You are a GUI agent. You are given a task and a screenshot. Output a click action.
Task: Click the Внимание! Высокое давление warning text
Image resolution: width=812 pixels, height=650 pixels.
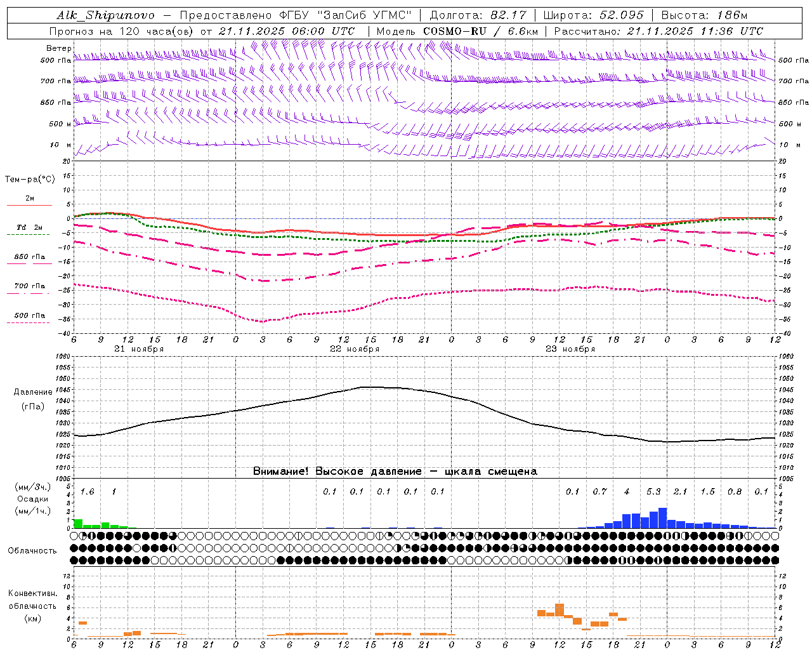click(395, 472)
